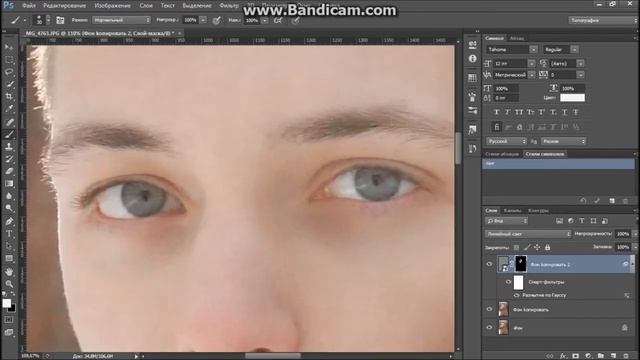
Task: Open the Regular font style dropdown
Action: (574, 49)
